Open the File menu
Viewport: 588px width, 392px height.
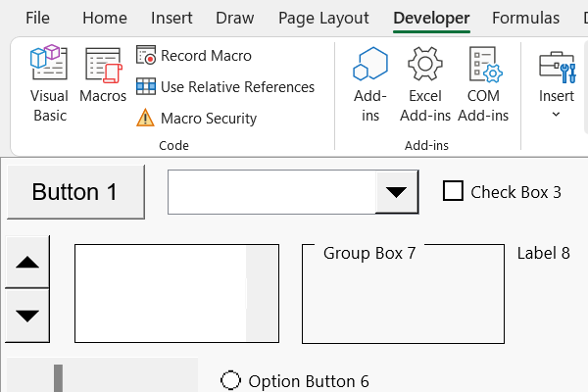click(37, 18)
